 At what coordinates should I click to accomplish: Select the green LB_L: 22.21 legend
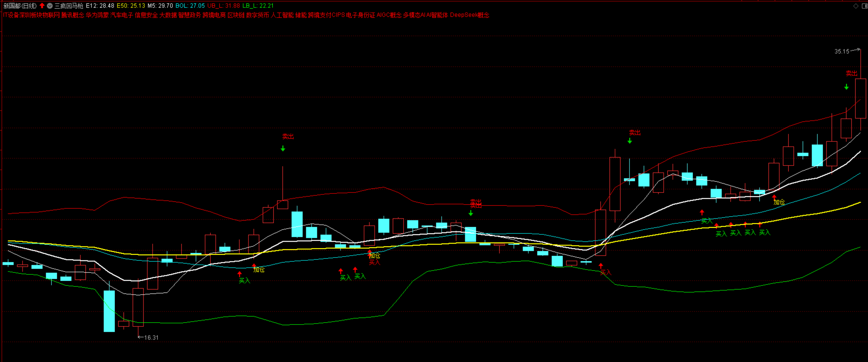(258, 6)
